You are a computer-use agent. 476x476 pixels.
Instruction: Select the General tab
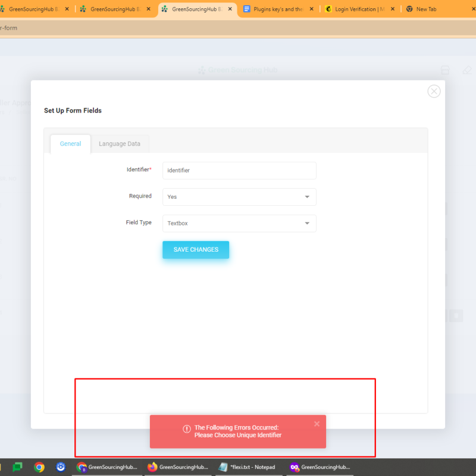[70, 144]
